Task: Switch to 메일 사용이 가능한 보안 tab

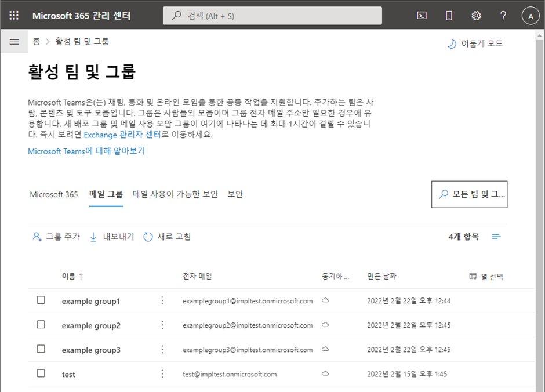Action: 175,194
